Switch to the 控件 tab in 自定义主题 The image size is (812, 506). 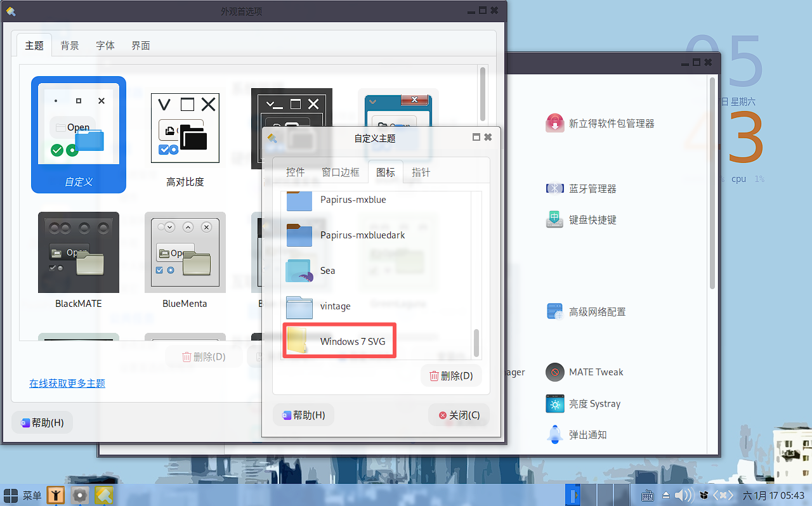[x=296, y=172]
